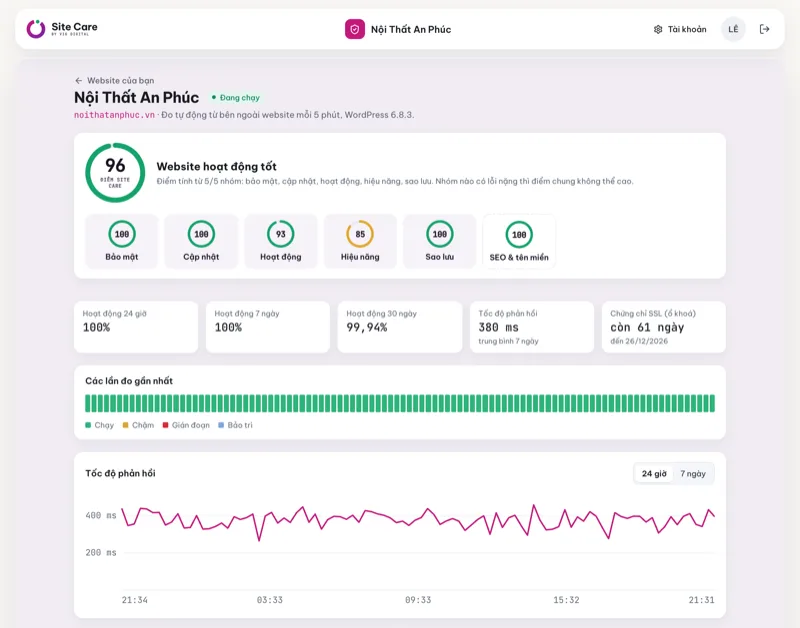Switch chart to 7 ngày tab
The width and height of the screenshot is (800, 628).
coord(693,473)
